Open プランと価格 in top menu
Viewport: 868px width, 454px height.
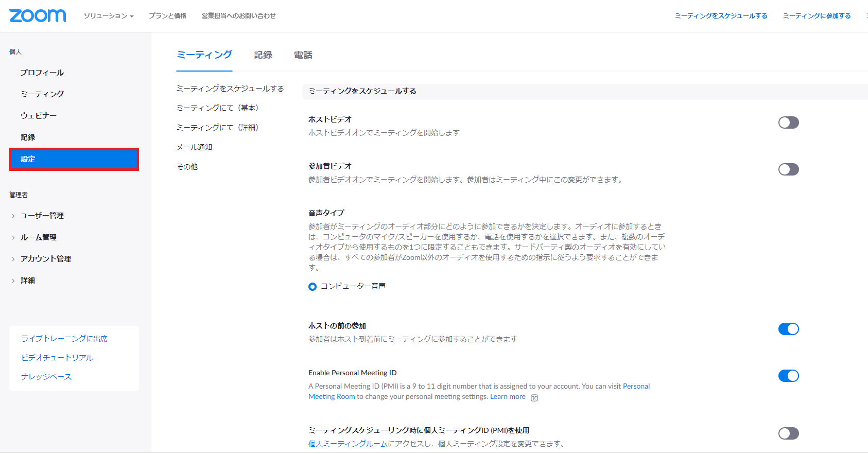(168, 16)
